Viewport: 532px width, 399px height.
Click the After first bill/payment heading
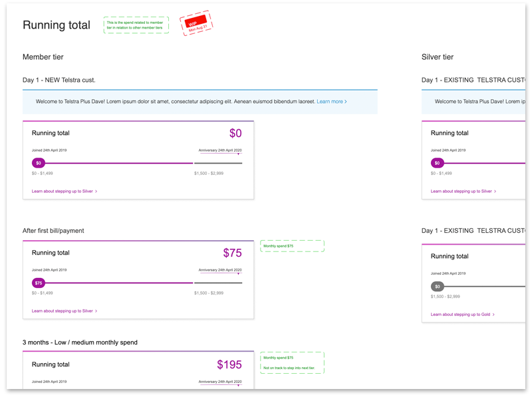[53, 231]
